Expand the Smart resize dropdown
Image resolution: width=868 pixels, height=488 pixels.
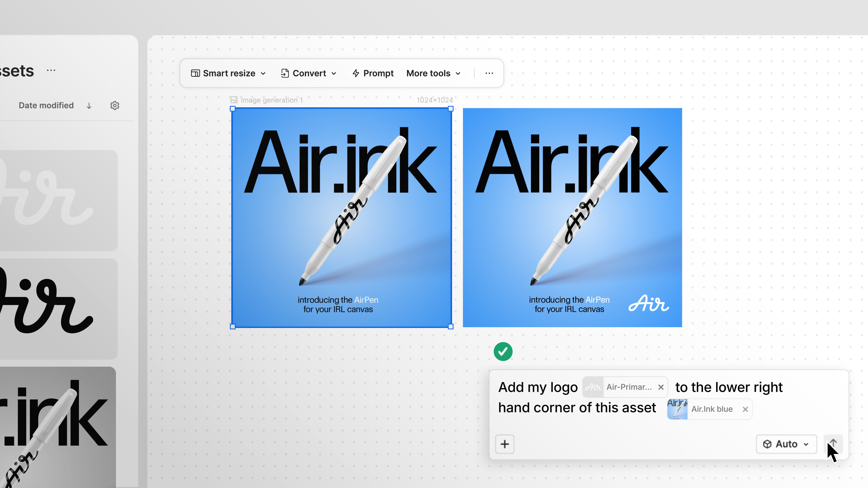263,73
